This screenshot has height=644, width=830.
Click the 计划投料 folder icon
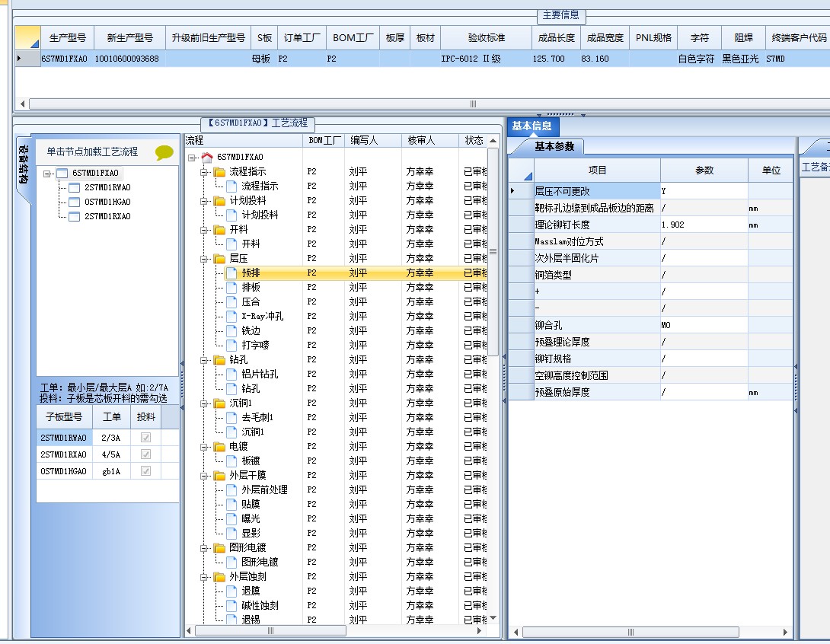[x=219, y=201]
